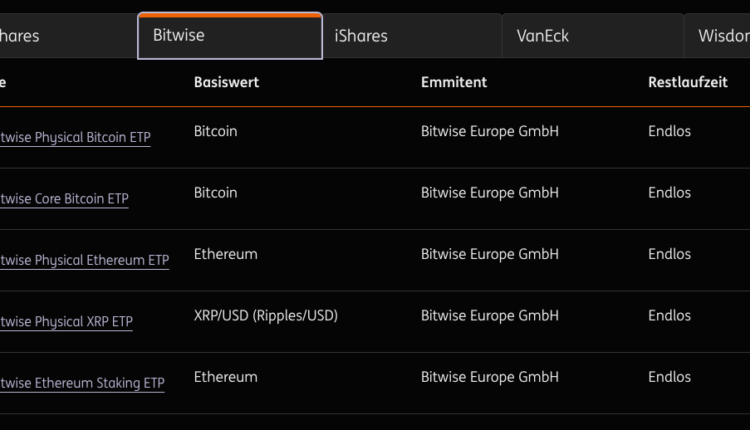Click the Bitwise Core Bitcoin ETP link
This screenshot has height=430, width=750.
(x=64, y=199)
